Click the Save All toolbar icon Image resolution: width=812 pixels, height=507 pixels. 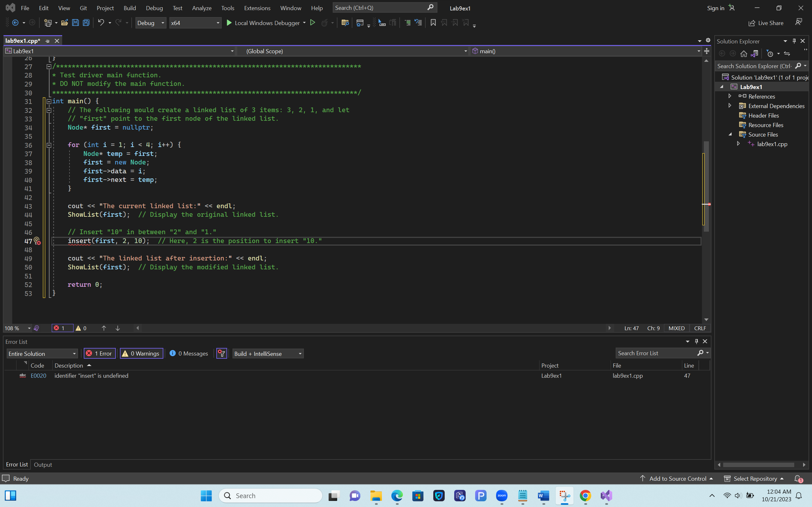coord(86,23)
